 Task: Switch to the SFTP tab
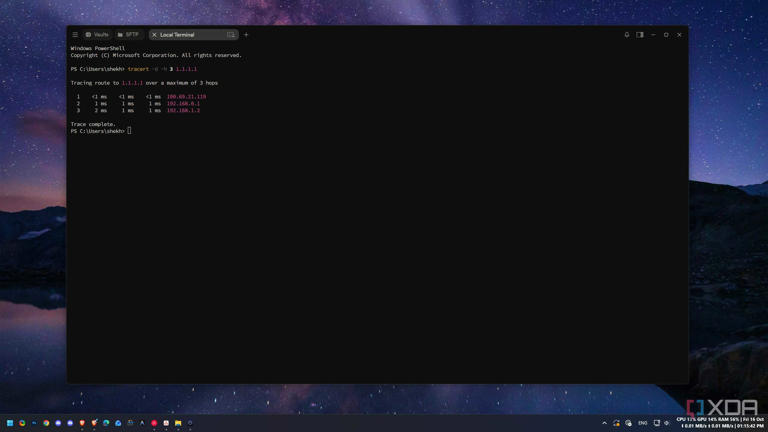(x=129, y=35)
